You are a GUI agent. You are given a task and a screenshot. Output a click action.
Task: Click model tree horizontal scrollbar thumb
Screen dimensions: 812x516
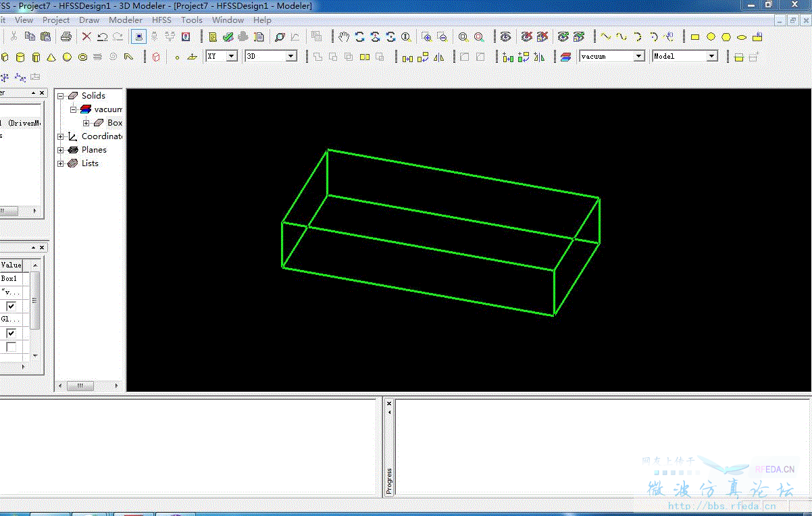(x=80, y=386)
